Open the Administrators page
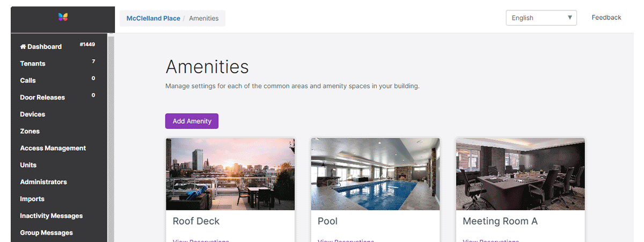 [x=43, y=182]
